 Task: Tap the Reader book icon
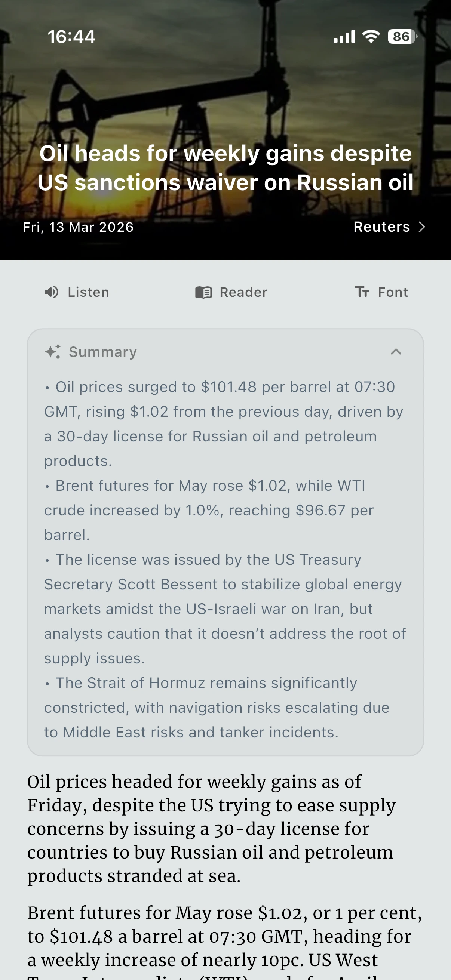pos(203,292)
